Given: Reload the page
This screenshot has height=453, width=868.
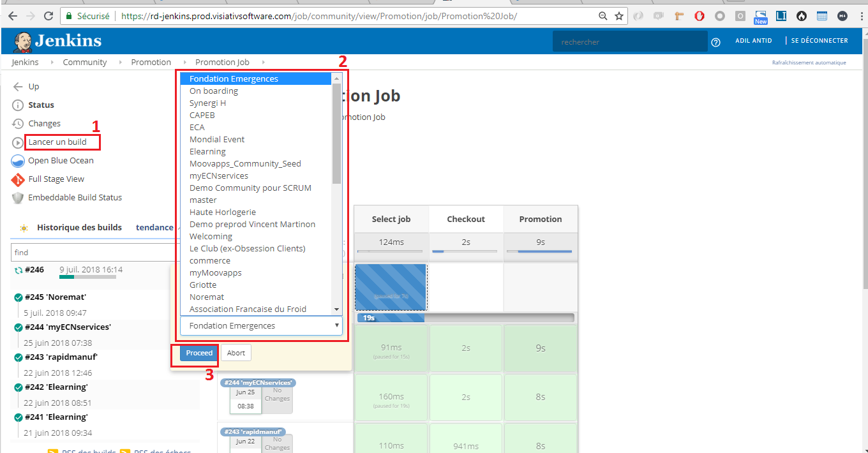Looking at the screenshot, I should tap(49, 16).
